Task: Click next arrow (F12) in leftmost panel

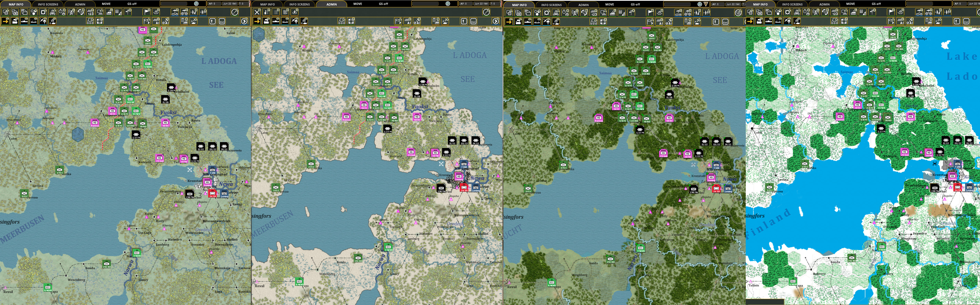Action: click(244, 21)
